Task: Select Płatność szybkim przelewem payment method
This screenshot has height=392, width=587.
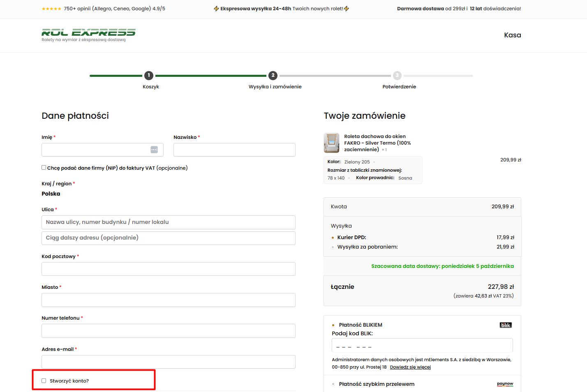Action: pos(333,384)
